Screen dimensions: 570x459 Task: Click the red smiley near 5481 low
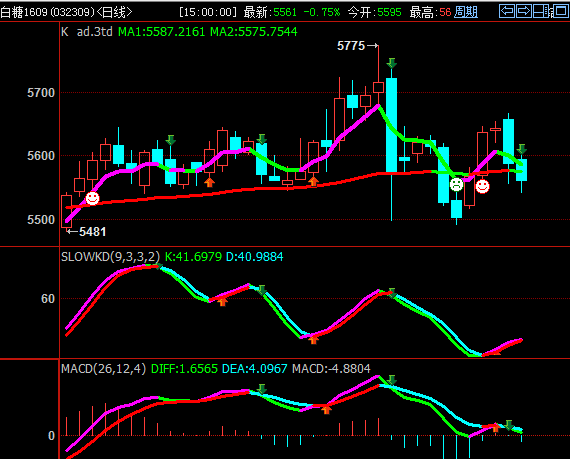pos(92,198)
